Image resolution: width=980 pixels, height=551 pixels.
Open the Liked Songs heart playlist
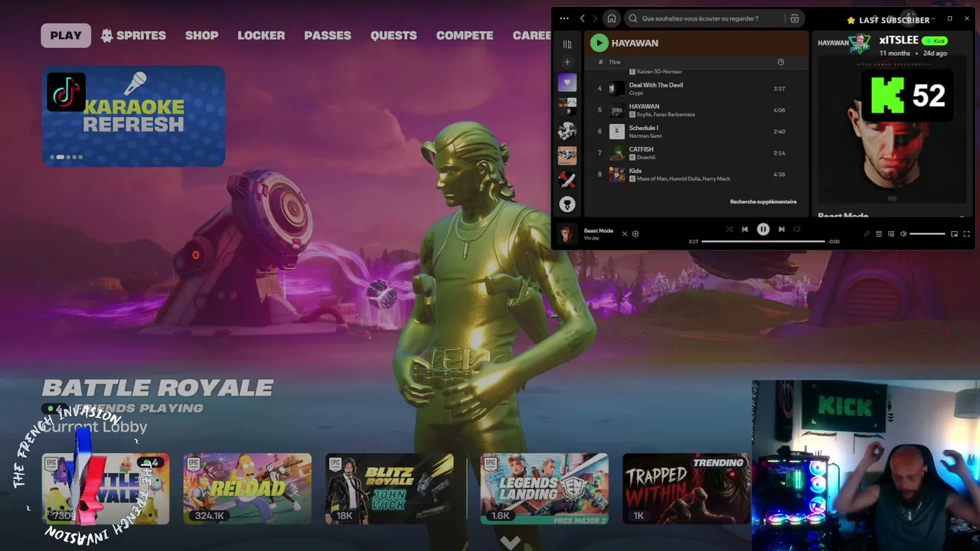[567, 82]
